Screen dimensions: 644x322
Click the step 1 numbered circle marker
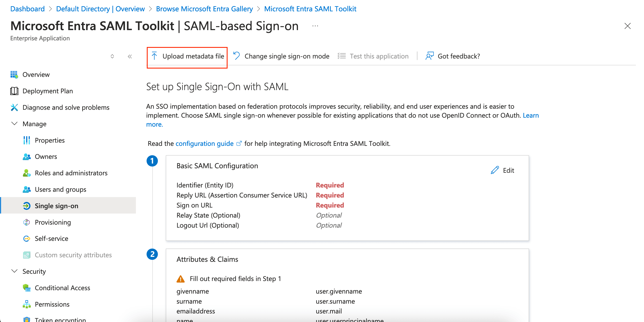tap(152, 161)
